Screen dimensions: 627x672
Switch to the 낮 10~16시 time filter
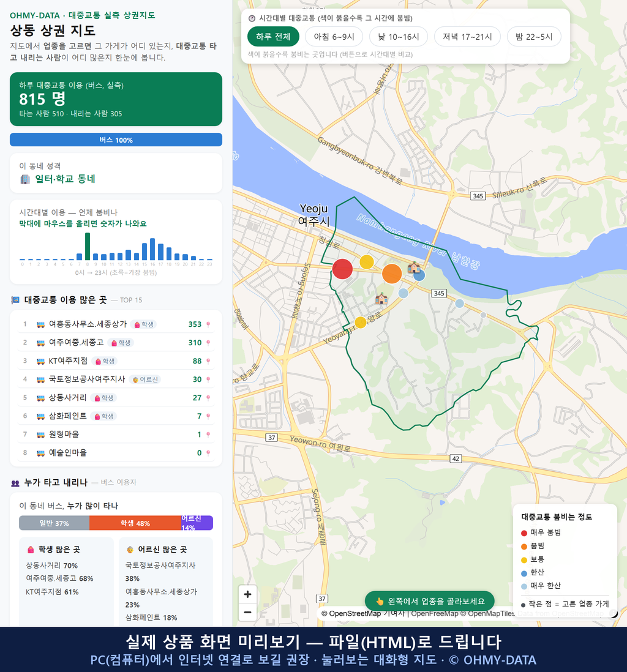tap(399, 37)
